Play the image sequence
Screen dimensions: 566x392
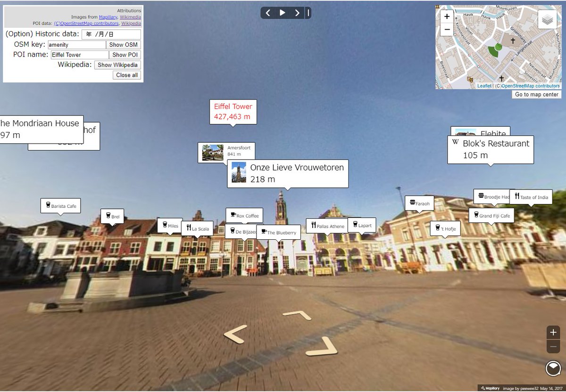coord(282,13)
